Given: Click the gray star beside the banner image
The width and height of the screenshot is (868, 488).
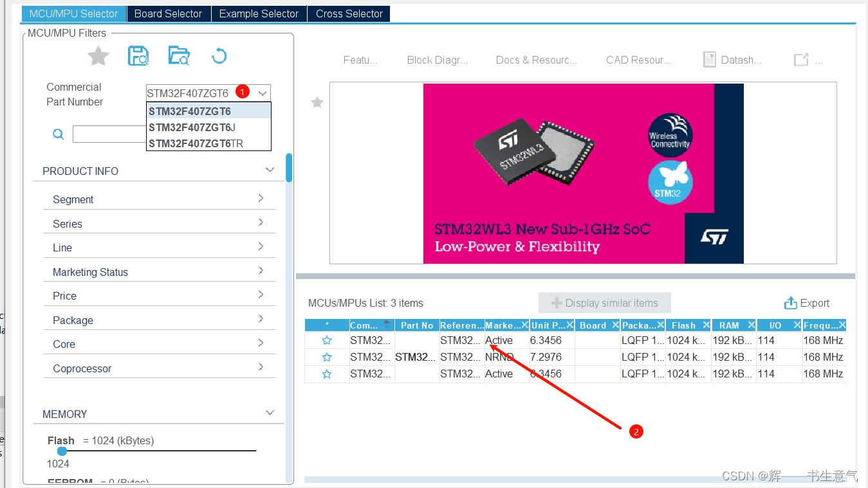Looking at the screenshot, I should coord(317,102).
